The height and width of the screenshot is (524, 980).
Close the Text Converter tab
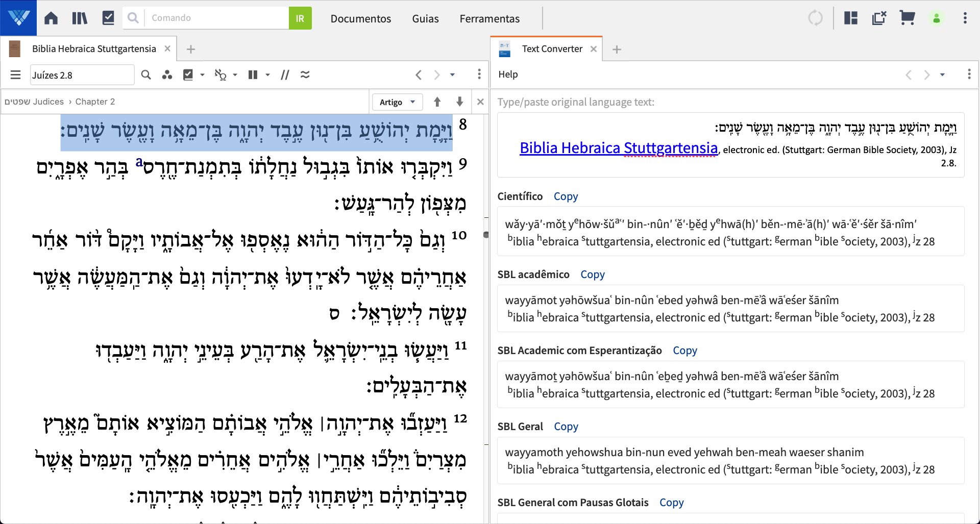point(594,49)
